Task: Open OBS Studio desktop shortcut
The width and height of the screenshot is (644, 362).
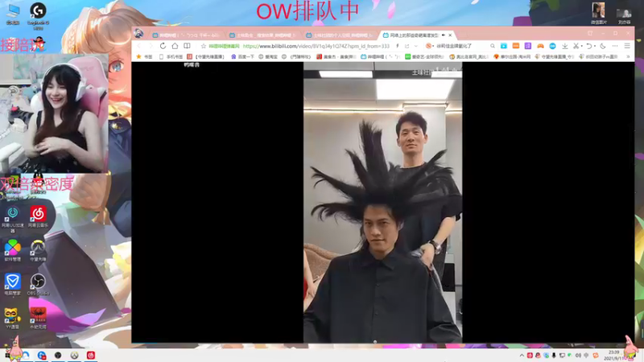Action: 38,285
